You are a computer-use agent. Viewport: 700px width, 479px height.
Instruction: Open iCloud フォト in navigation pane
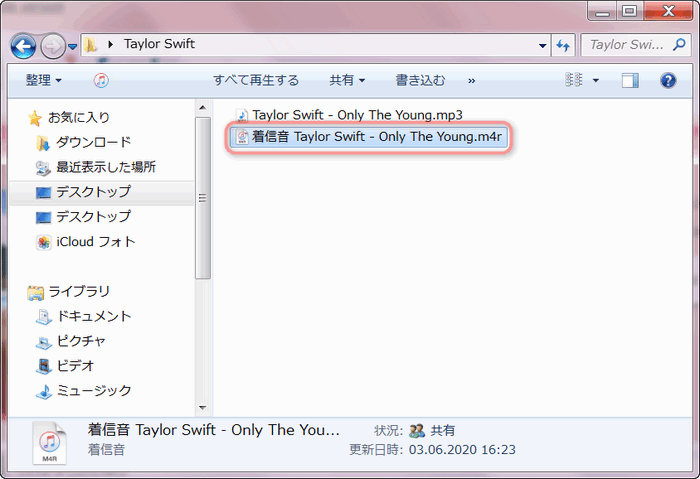coord(96,242)
